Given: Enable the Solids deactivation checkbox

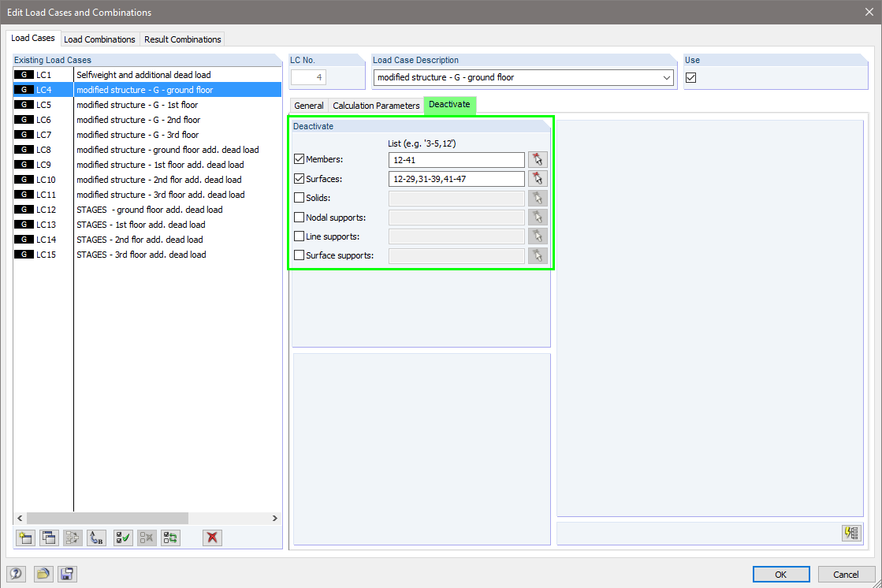Looking at the screenshot, I should (x=299, y=197).
